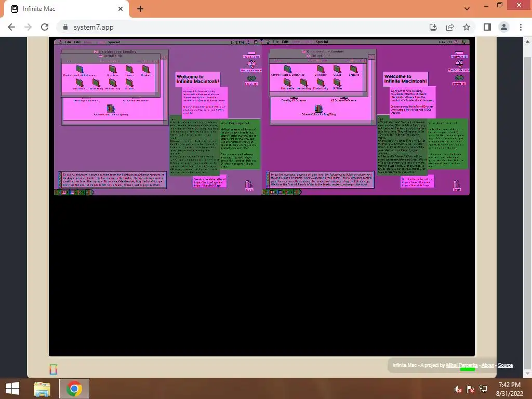The height and width of the screenshot is (399, 532).
Task: Select The Outside World icon in left Mac screen
Action: click(x=251, y=66)
